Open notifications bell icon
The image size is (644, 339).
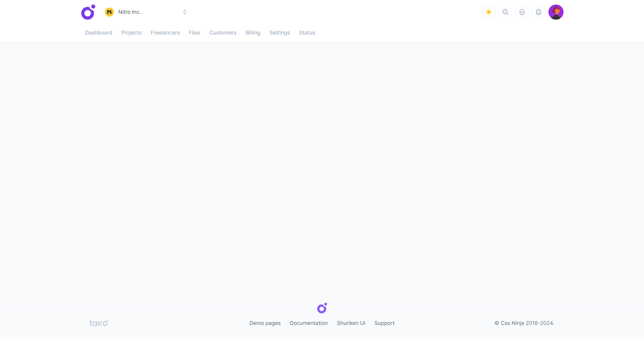pyautogui.click(x=538, y=12)
